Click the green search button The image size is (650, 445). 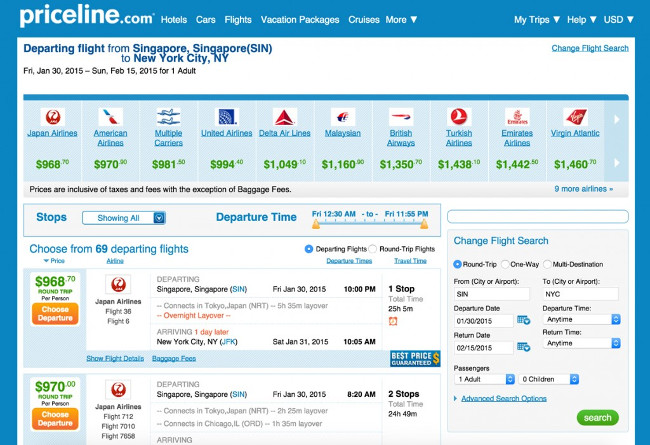click(x=597, y=418)
